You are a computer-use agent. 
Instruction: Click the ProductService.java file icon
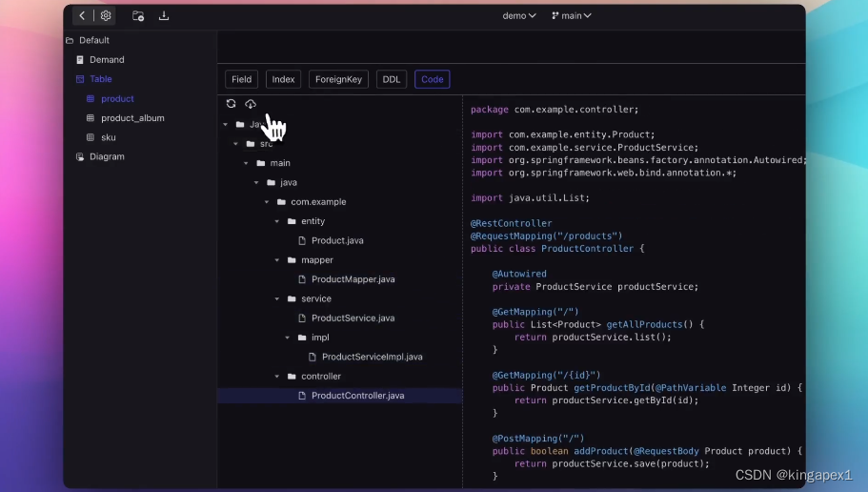pyautogui.click(x=302, y=318)
